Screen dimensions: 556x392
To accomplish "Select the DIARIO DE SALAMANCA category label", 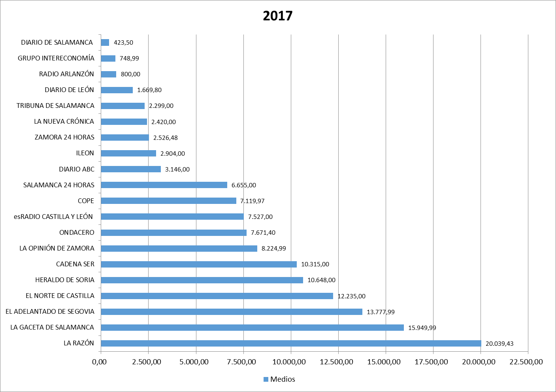I will point(57,42).
